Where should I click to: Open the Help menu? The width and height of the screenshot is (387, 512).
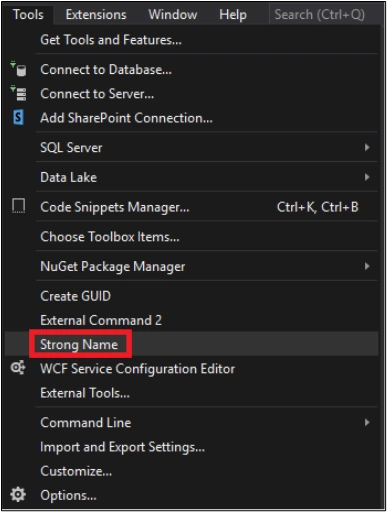point(233,15)
